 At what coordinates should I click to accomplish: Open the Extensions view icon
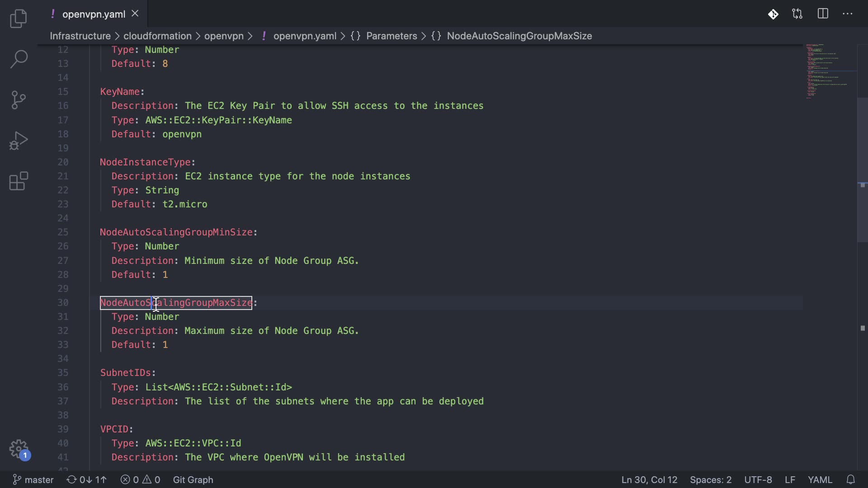pyautogui.click(x=19, y=181)
